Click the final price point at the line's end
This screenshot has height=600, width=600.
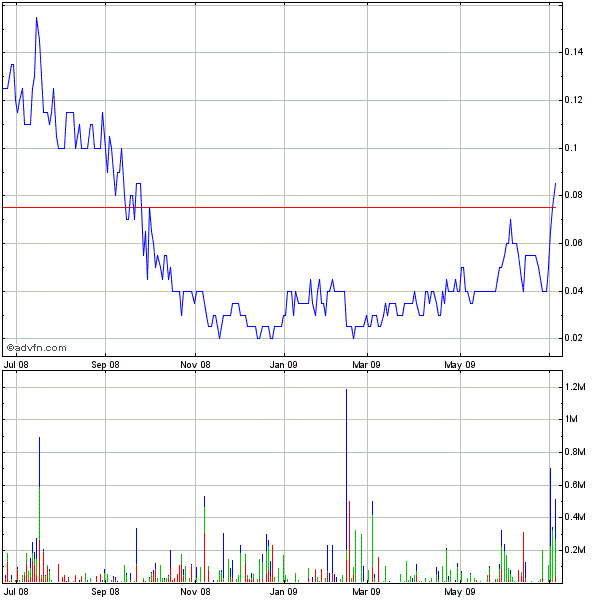point(555,183)
